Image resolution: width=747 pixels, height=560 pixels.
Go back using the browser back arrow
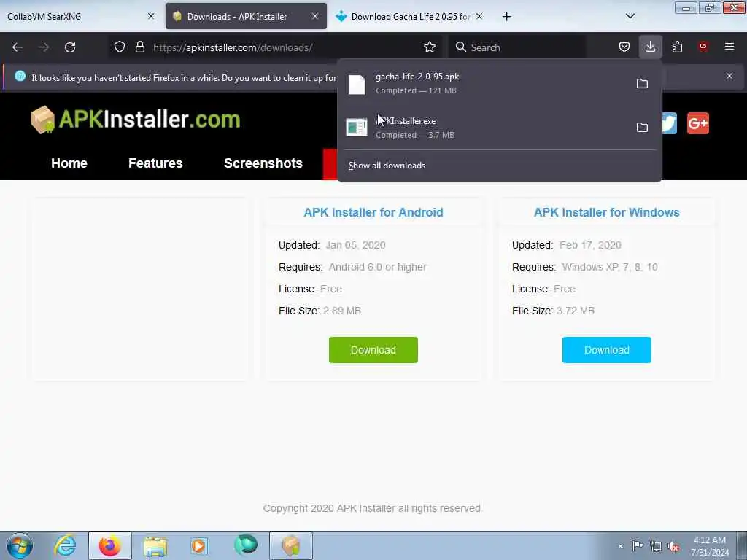[x=18, y=47]
